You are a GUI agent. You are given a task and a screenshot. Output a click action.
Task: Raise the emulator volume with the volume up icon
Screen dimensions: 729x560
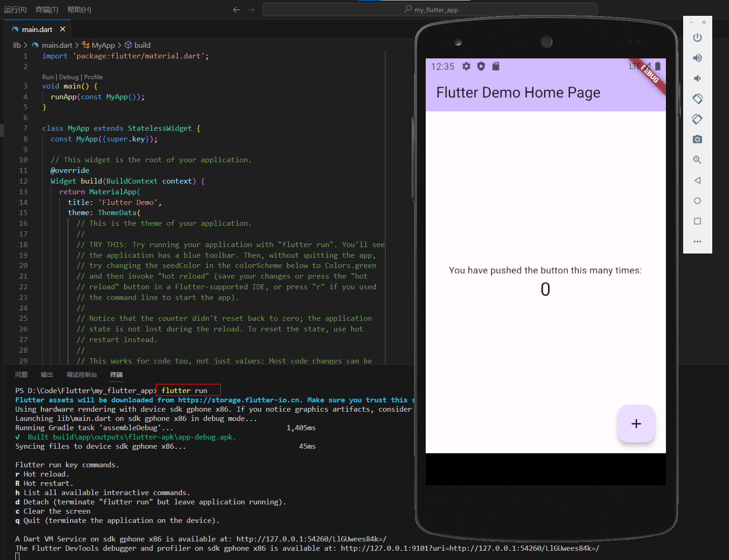(x=697, y=58)
